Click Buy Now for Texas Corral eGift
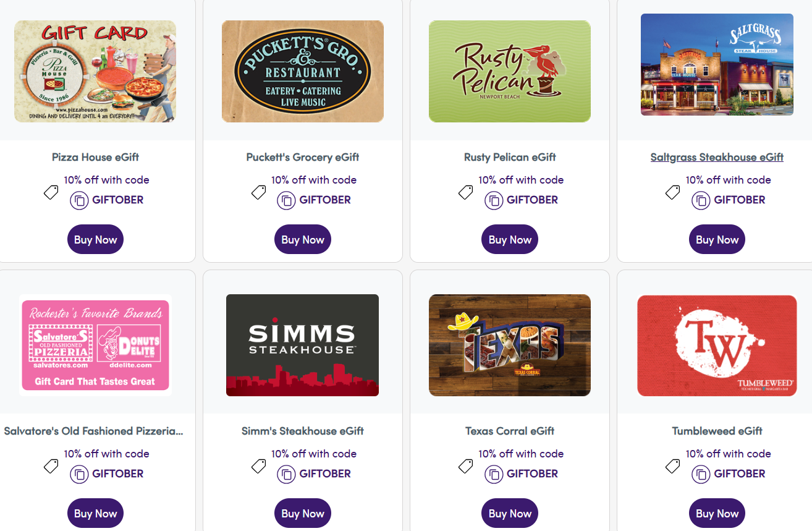812x531 pixels. pos(509,513)
